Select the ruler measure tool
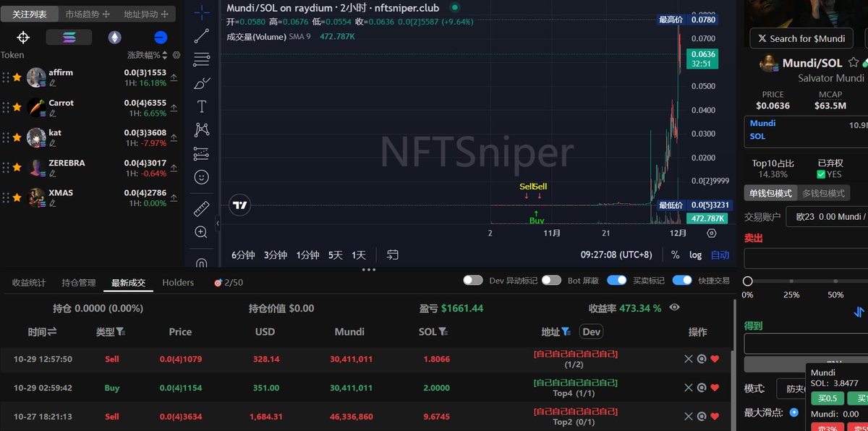868x431 pixels. (202, 210)
